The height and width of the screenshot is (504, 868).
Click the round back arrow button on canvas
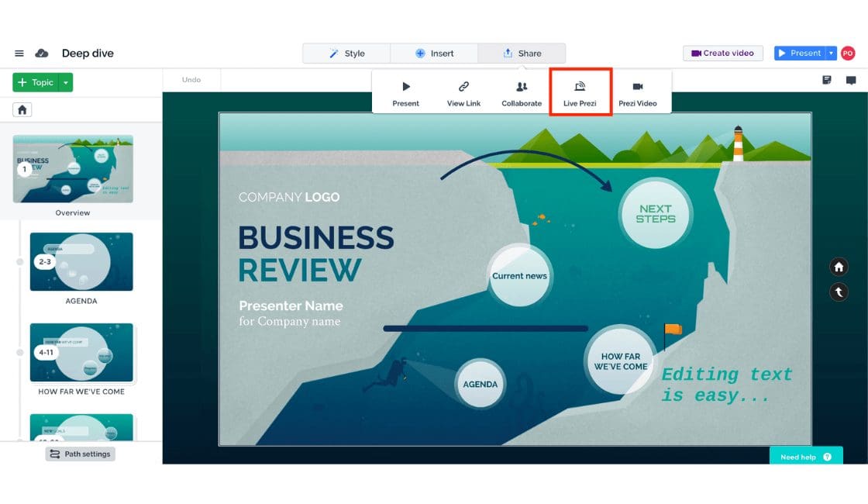click(x=839, y=292)
